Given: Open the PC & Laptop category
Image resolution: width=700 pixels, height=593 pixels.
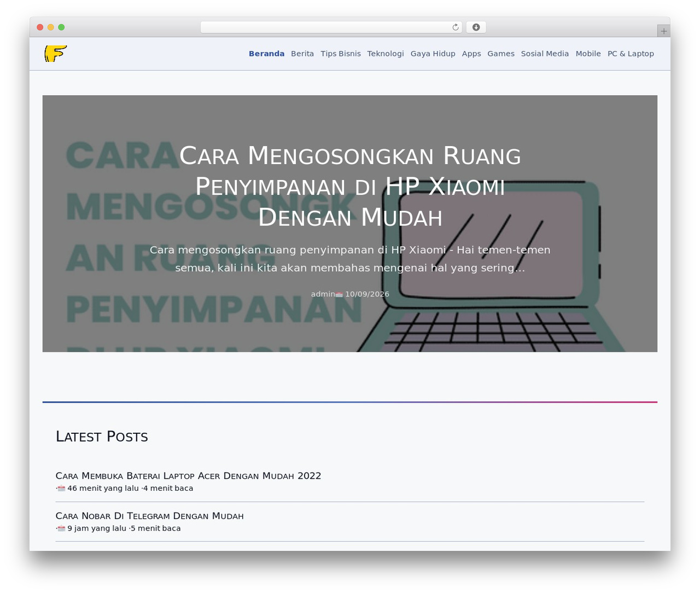Looking at the screenshot, I should click(631, 54).
